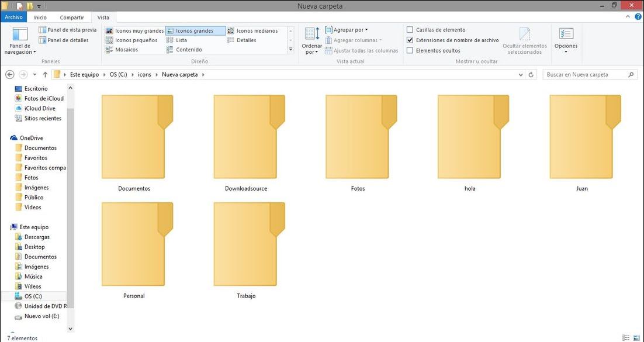Select the Downloadsource folder thumbnail
644x342 pixels.
click(246, 137)
